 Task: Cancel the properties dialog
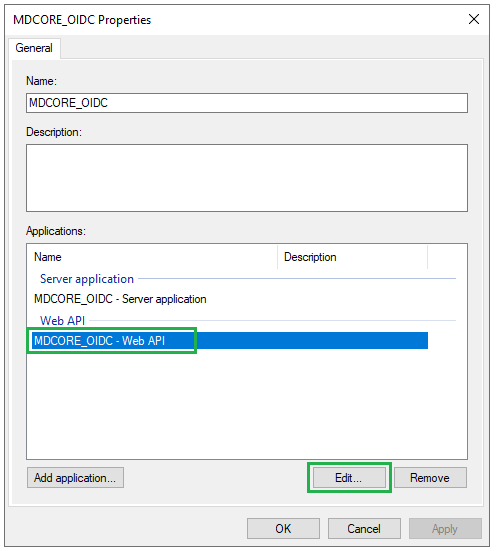pyautogui.click(x=364, y=529)
